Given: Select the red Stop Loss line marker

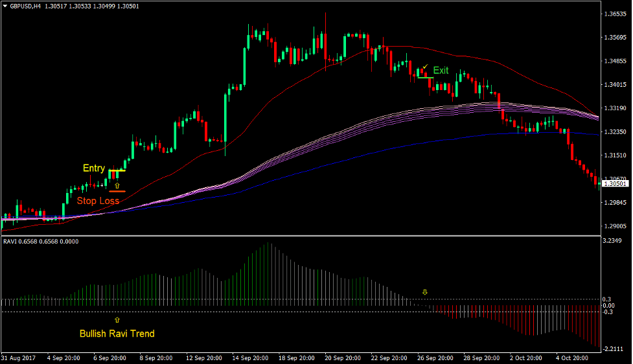Looking at the screenshot, I should 117,191.
